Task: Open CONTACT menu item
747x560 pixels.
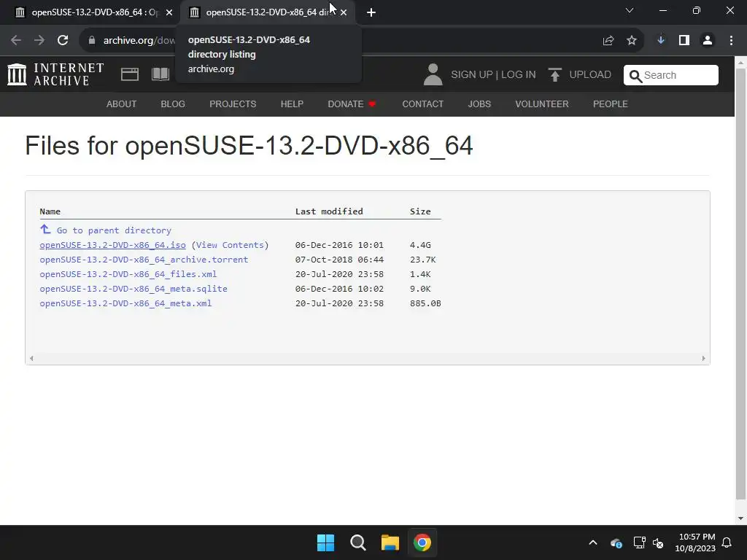Action: pos(423,104)
